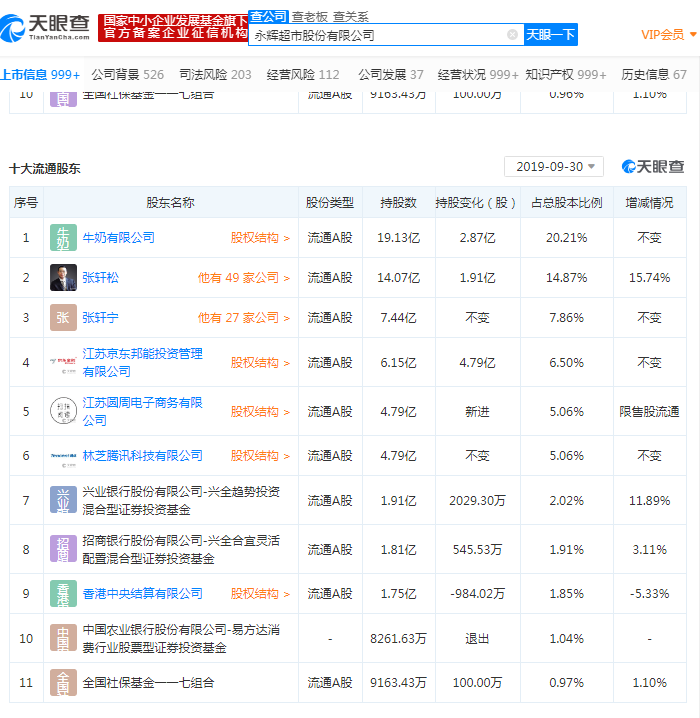
Task: Click the 招商 purple avatar icon
Action: (63, 549)
